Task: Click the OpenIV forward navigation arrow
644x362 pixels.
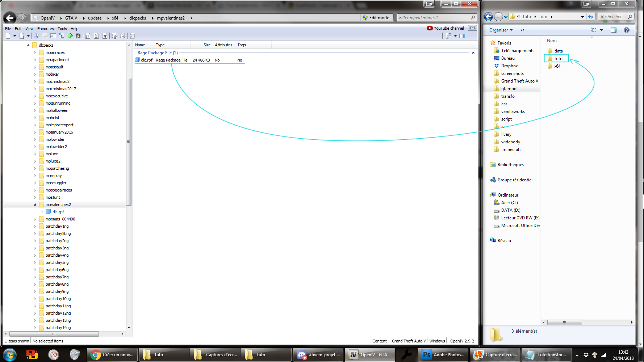Action: point(22,18)
